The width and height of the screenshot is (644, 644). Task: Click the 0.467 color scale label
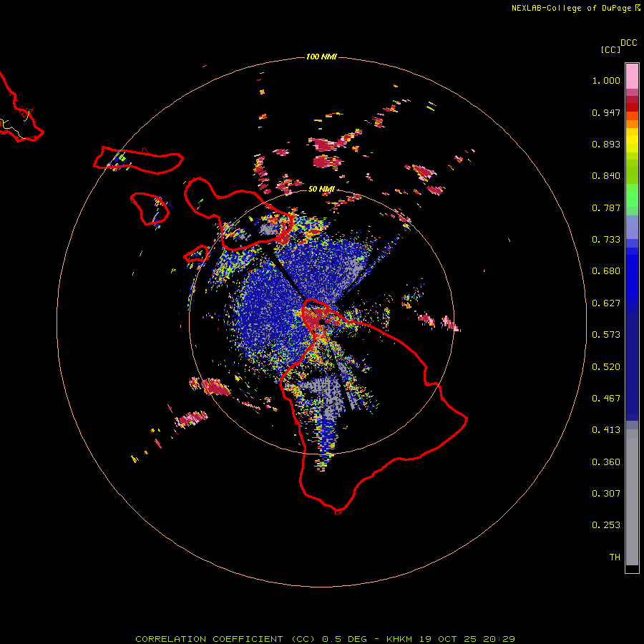[x=606, y=399]
